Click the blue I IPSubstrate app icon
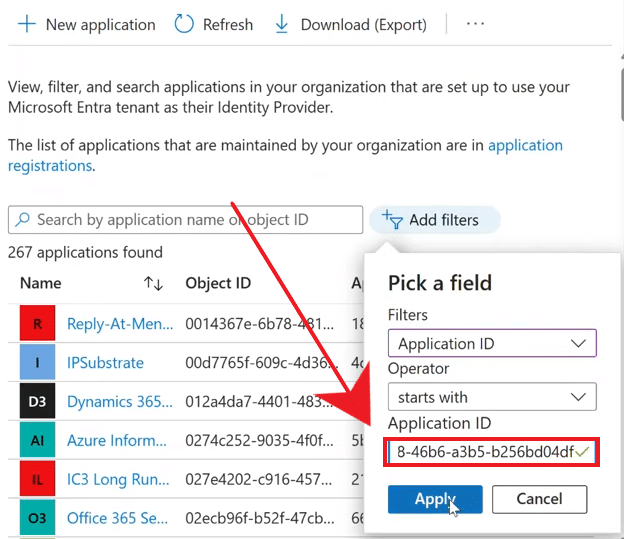This screenshot has height=539, width=624. (38, 363)
